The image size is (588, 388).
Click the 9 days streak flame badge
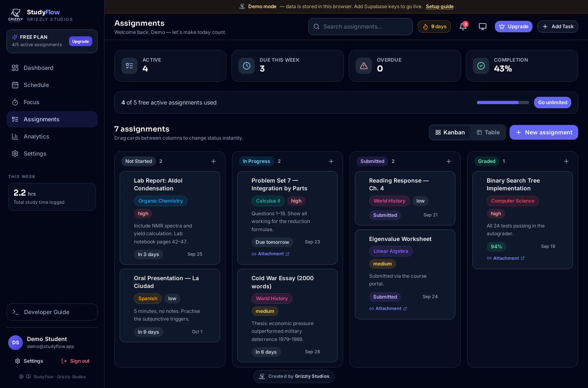tap(434, 26)
